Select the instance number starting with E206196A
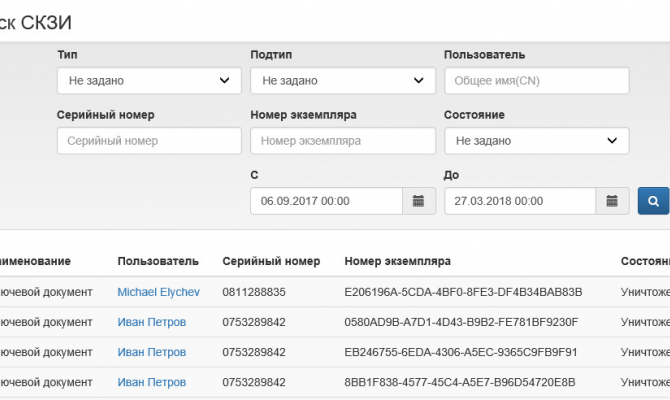 click(463, 292)
